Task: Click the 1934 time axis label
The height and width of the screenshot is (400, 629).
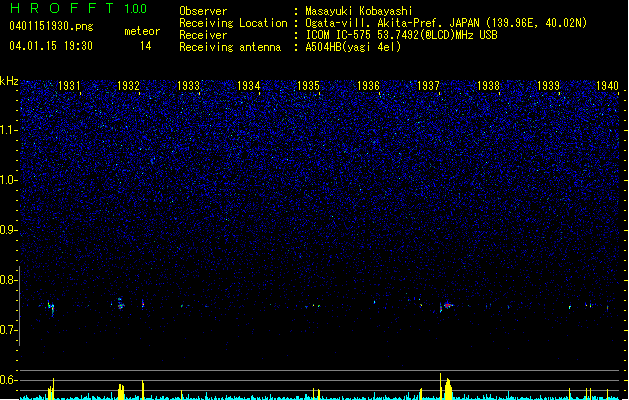Action: pyautogui.click(x=249, y=86)
